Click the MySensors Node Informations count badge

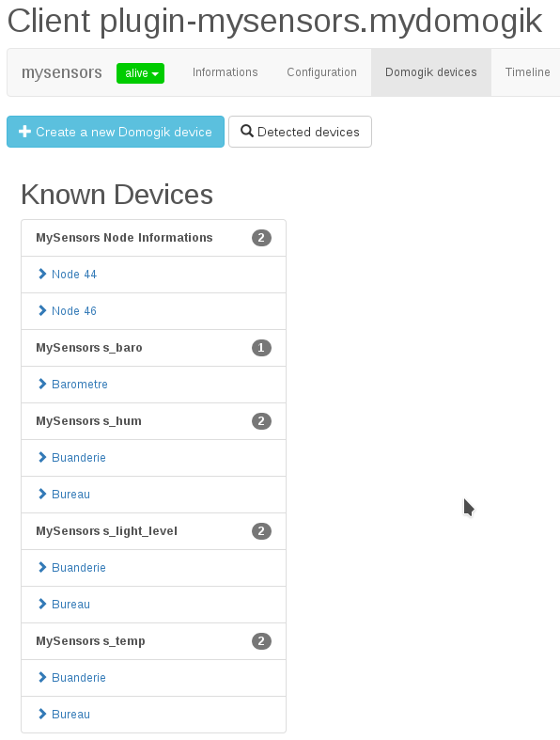(261, 238)
